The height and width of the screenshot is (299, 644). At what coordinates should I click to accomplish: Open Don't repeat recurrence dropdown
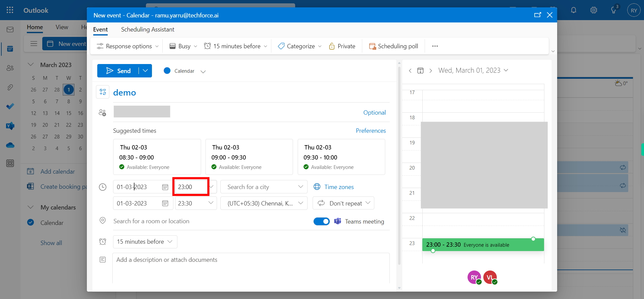pos(343,203)
